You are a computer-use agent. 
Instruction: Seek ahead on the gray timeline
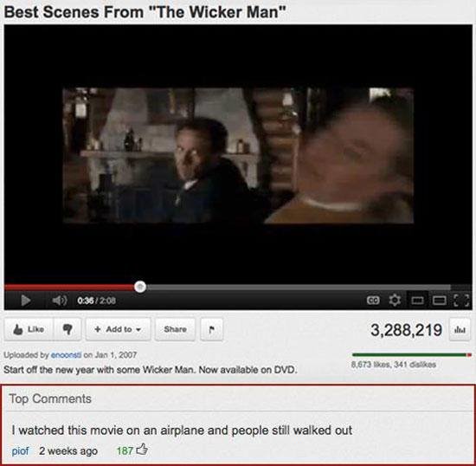[x=299, y=287]
